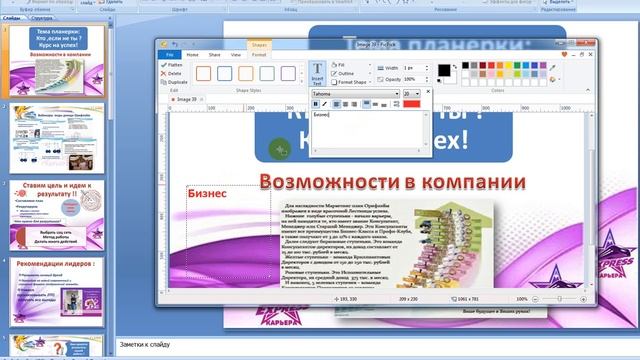The width and height of the screenshot is (640, 360).
Task: Open the Format Shape dropdown
Action: pos(351,82)
